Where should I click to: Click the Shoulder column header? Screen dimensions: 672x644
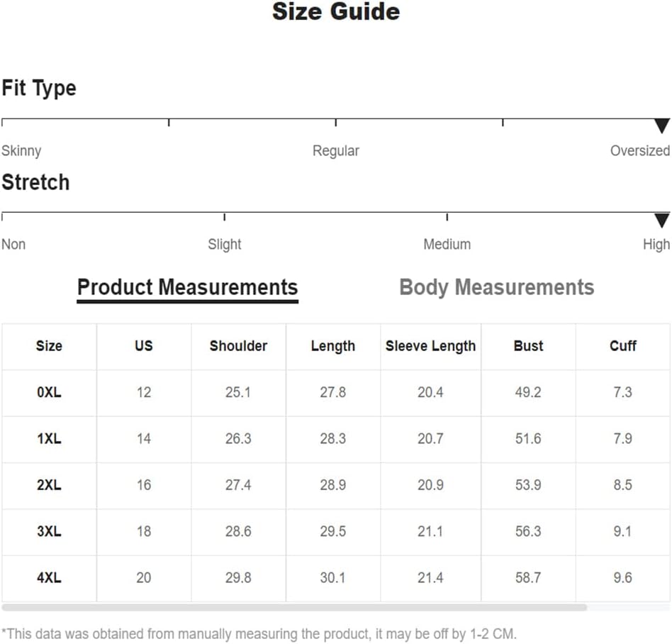click(x=238, y=345)
